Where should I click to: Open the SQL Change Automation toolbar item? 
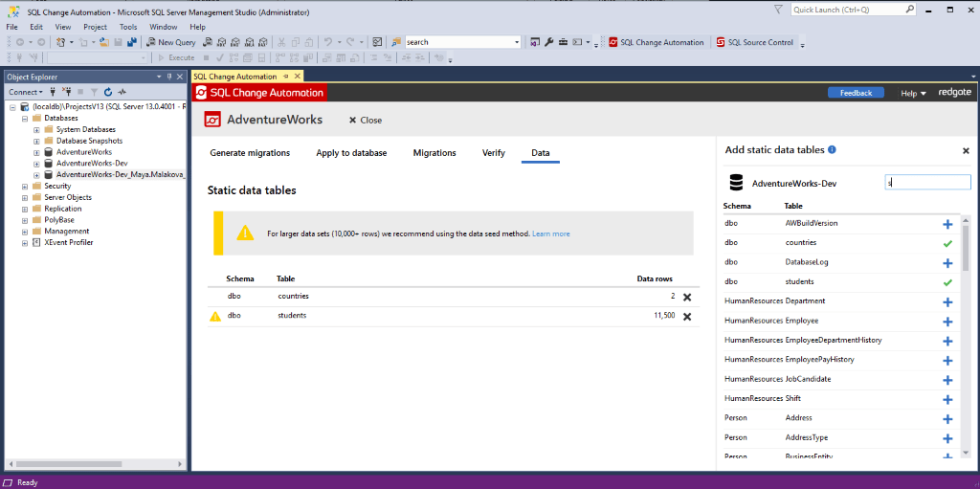(657, 42)
